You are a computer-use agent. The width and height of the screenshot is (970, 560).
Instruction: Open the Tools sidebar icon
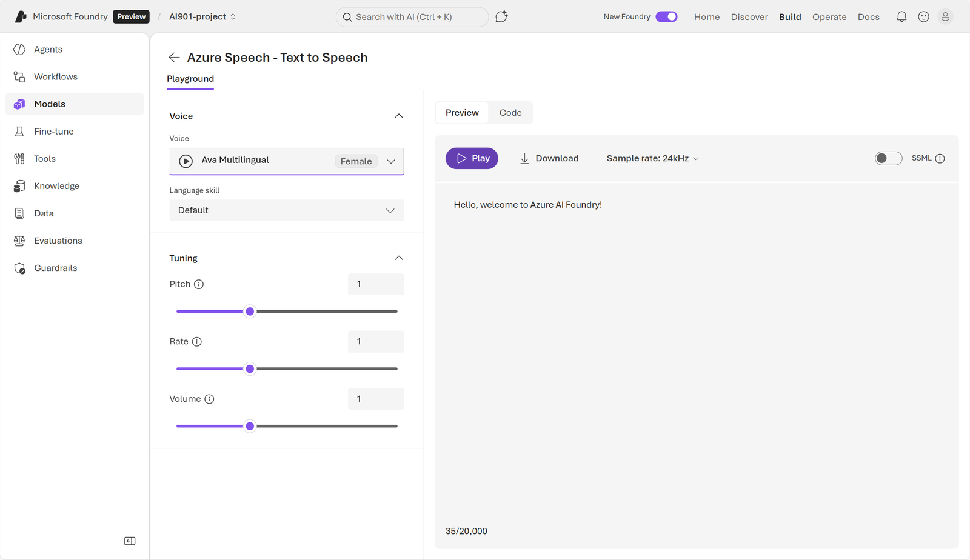19,158
